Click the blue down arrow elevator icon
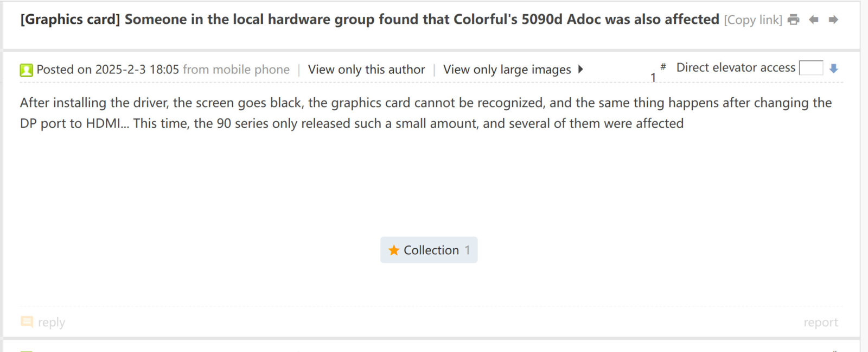Screen dimensions: 868x352 click(834, 68)
